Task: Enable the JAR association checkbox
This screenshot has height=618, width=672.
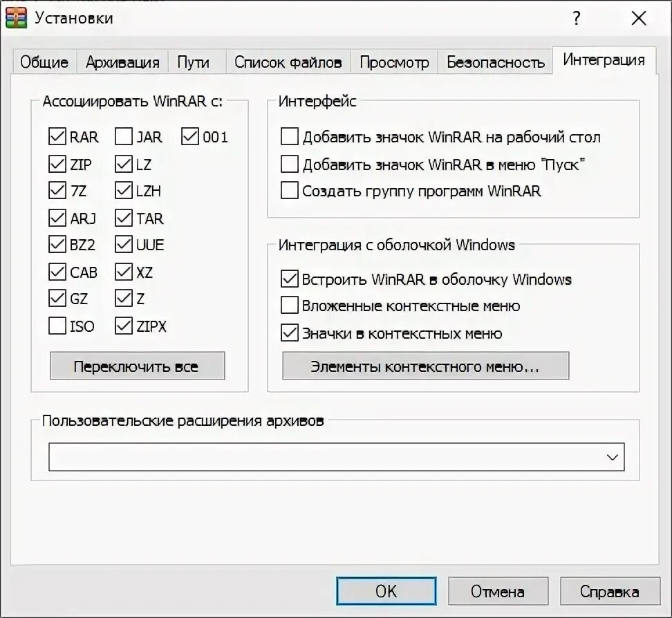Action: pos(124,137)
